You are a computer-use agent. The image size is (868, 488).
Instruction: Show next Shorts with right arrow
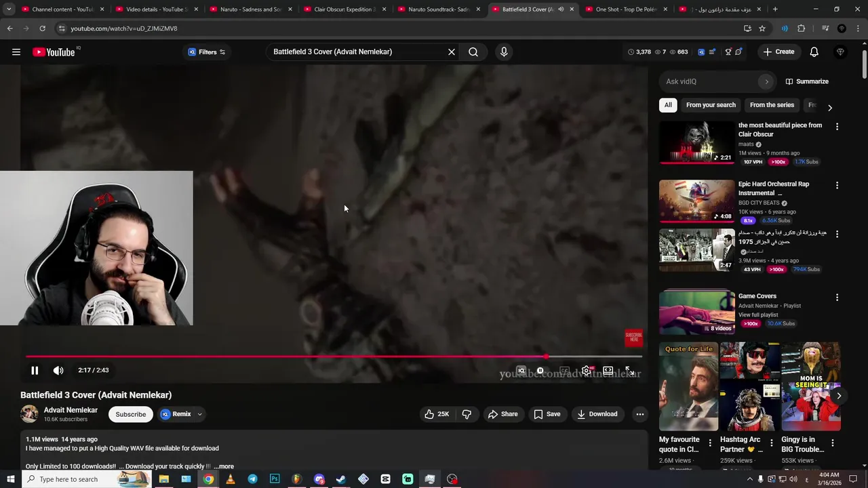click(x=839, y=396)
